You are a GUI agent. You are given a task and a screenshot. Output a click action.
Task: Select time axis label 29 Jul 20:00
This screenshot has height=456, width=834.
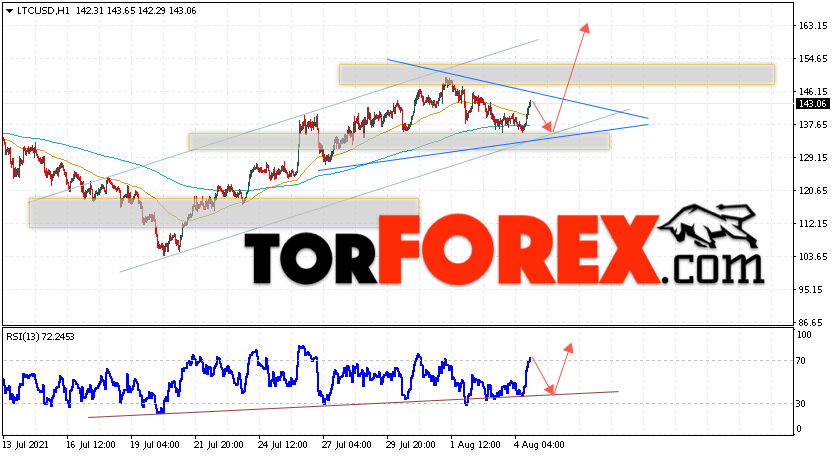point(411,444)
